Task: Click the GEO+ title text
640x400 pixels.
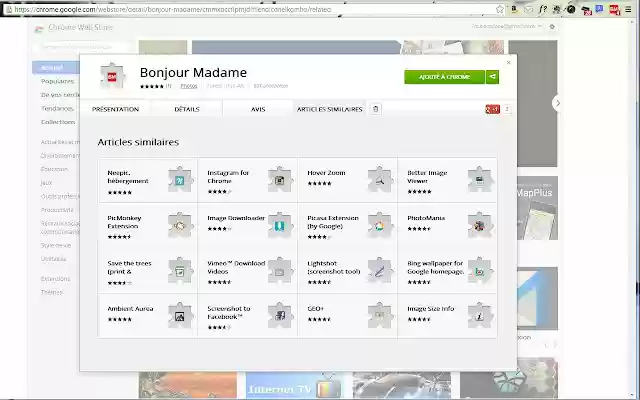Action: [316, 309]
